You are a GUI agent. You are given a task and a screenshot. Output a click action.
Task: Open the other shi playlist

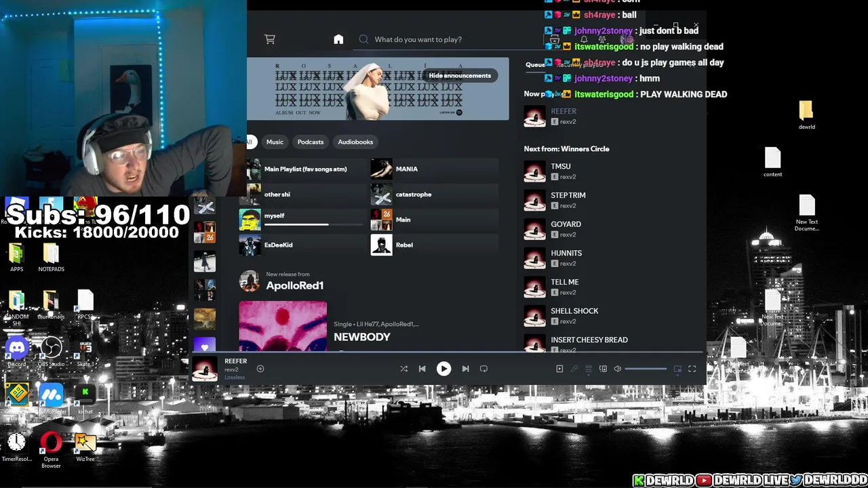pos(302,195)
